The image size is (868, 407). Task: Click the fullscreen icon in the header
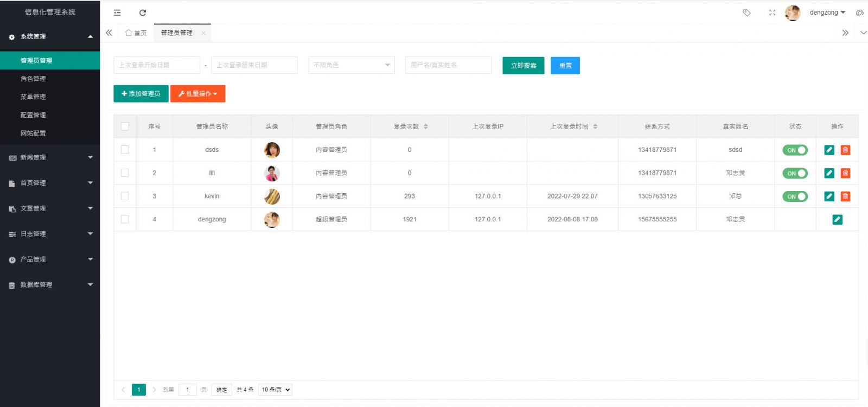(x=772, y=12)
